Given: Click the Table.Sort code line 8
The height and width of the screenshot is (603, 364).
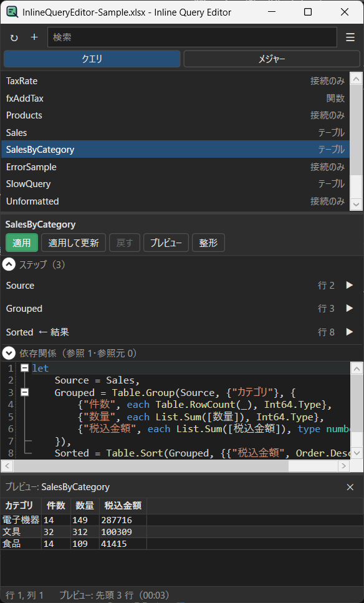Looking at the screenshot, I should point(202,453).
